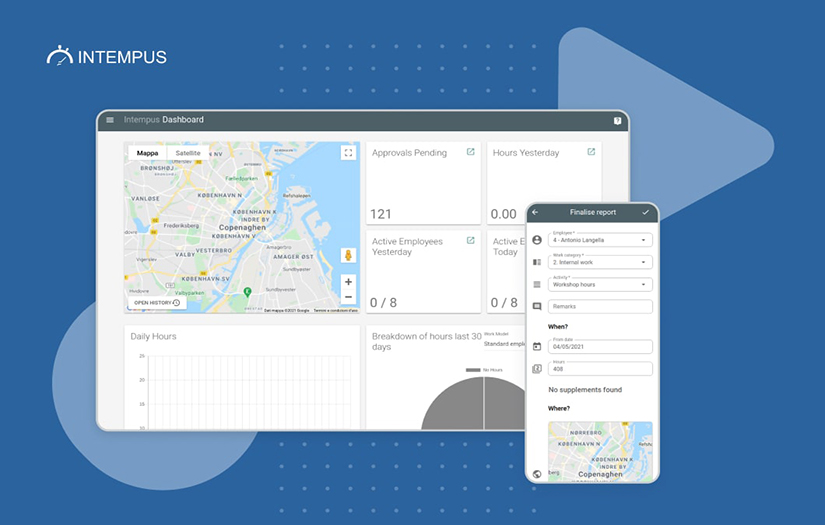Click 'No supplements found' text
Viewport: 825px width, 525px height.
pyautogui.click(x=585, y=390)
